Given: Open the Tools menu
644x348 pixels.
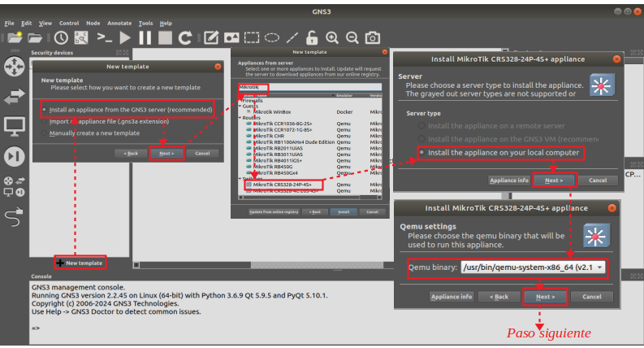Looking at the screenshot, I should (146, 23).
